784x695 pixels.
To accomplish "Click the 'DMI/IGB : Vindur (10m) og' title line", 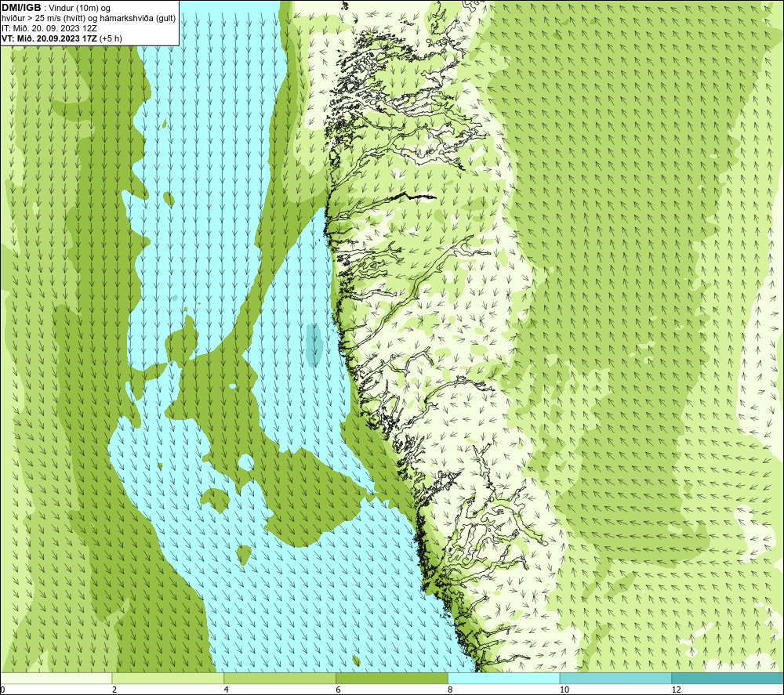I will [x=56, y=8].
